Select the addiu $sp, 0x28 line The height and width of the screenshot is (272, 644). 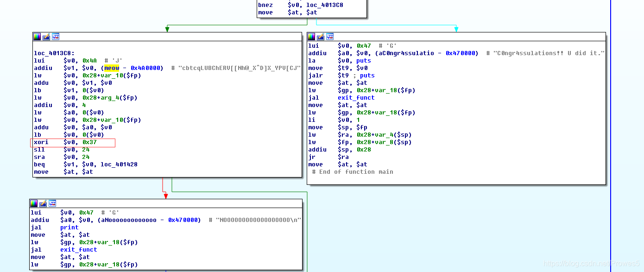click(x=340, y=150)
